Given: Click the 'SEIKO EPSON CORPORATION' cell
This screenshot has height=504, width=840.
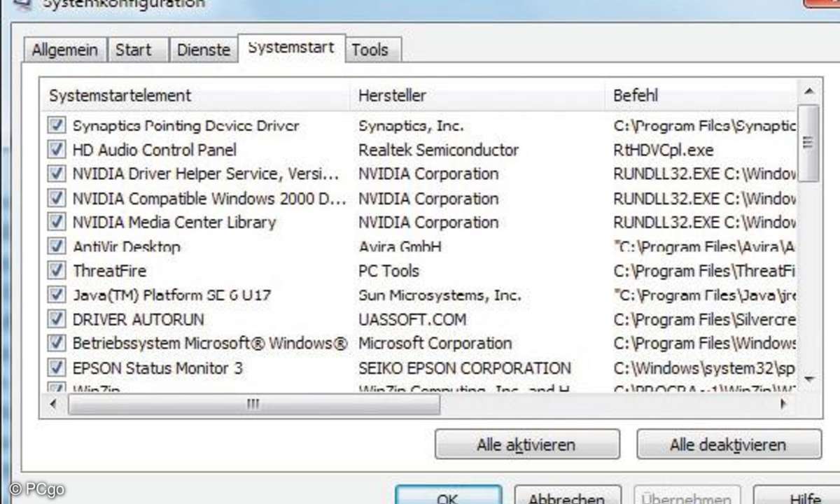Looking at the screenshot, I should pos(465,367).
